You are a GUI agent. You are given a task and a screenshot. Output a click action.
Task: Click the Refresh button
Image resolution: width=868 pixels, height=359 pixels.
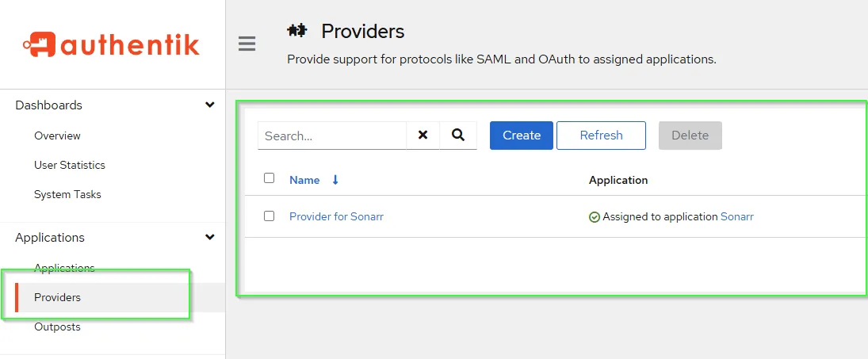601,136
